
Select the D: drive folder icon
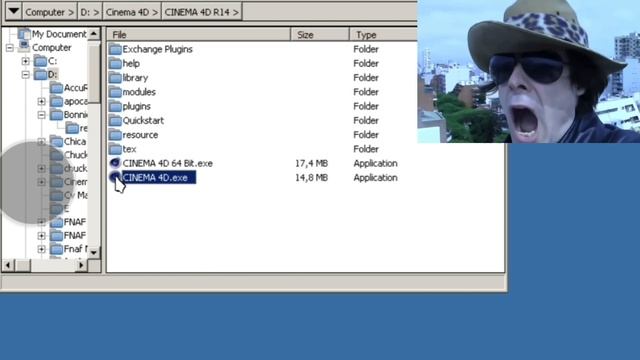[40, 75]
